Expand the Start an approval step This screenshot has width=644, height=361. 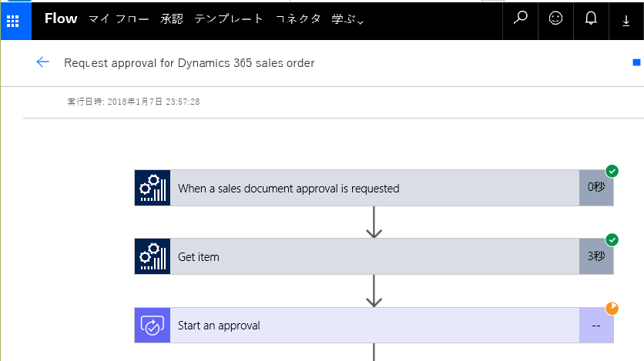tap(374, 326)
